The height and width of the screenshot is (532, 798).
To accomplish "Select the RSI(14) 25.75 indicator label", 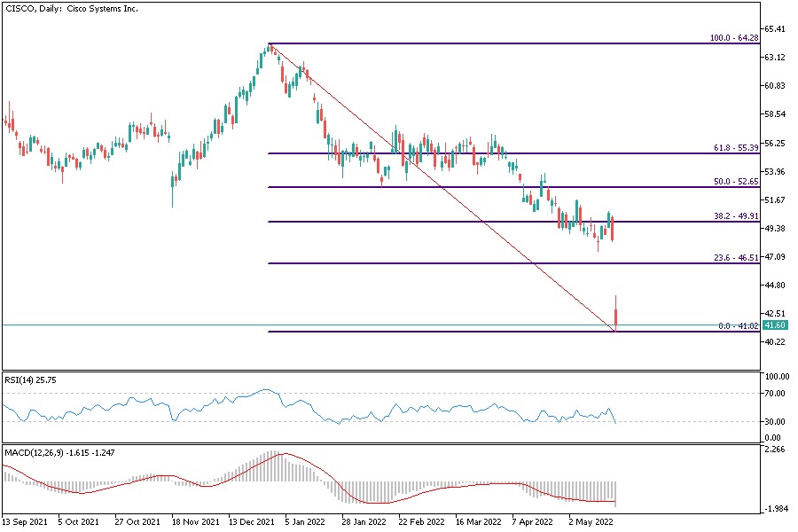I will [35, 379].
